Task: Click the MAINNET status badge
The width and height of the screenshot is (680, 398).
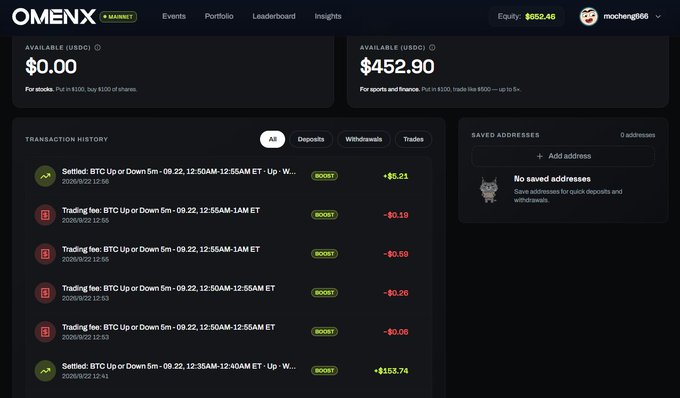Action: pos(118,17)
